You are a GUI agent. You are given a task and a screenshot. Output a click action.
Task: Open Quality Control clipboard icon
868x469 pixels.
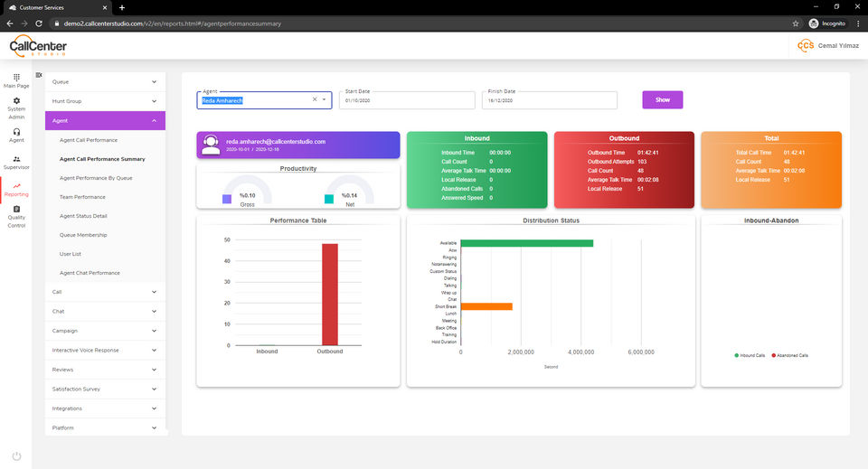coord(16,209)
